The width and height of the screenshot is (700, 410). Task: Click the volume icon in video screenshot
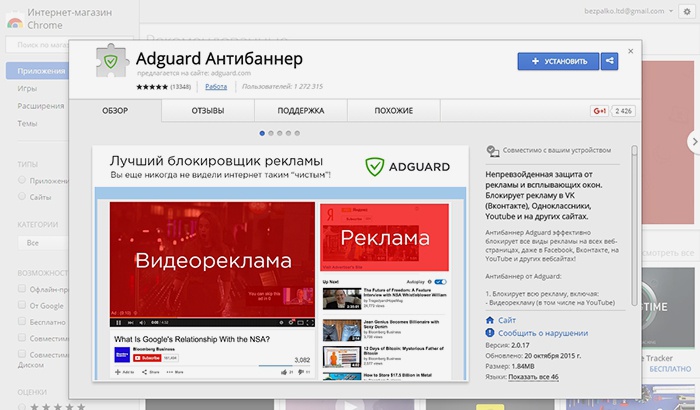pyautogui.click(x=142, y=322)
